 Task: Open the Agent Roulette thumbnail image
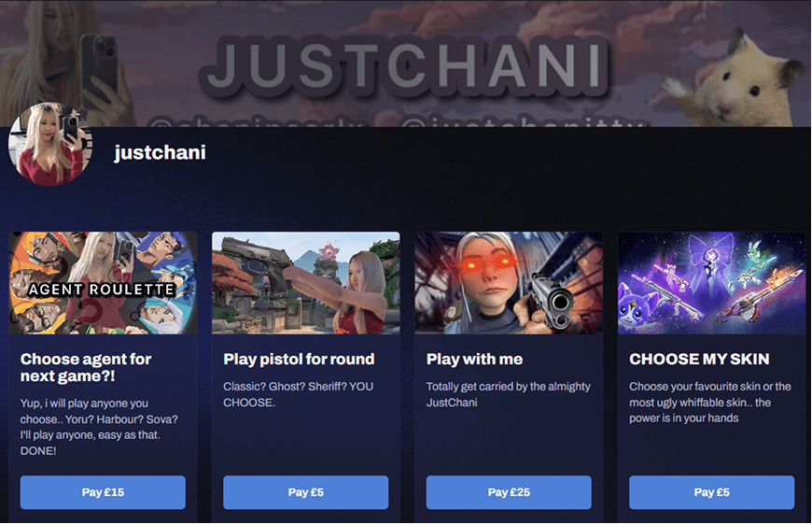pyautogui.click(x=103, y=282)
